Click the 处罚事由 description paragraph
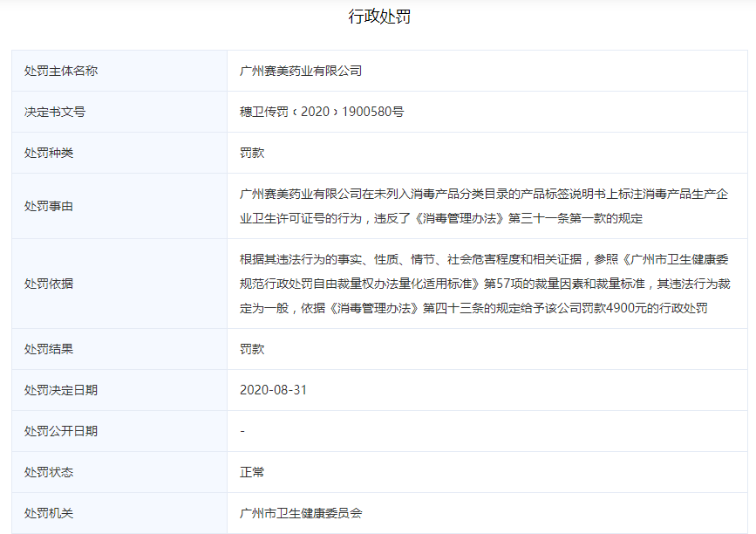 click(484, 206)
